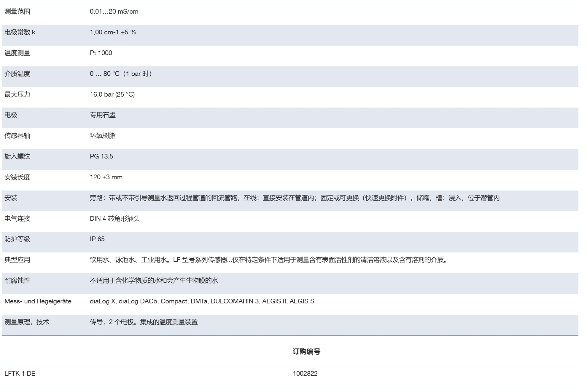587x392 pixels.
Task: Select the 温度测量 label
Action: (17, 53)
